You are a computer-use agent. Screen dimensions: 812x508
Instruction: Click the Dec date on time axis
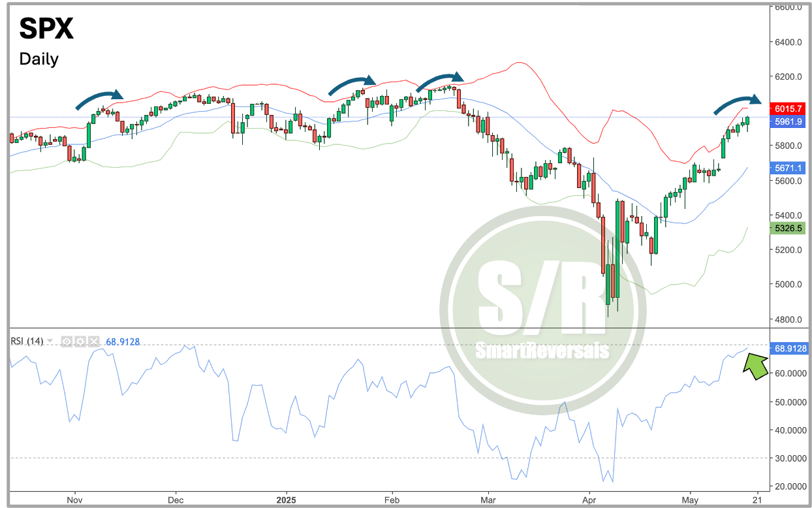coord(176,500)
